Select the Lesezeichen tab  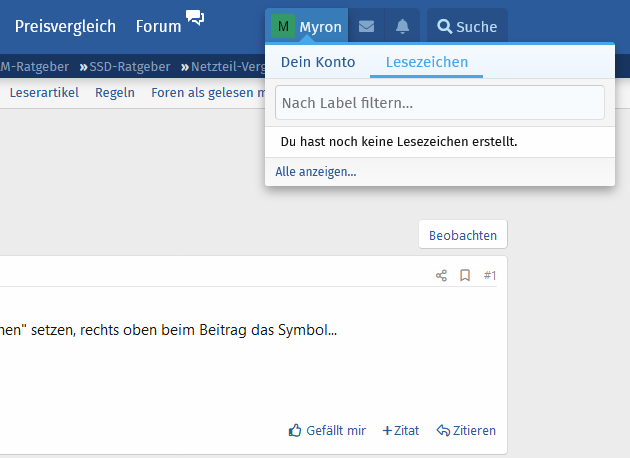pyautogui.click(x=427, y=62)
